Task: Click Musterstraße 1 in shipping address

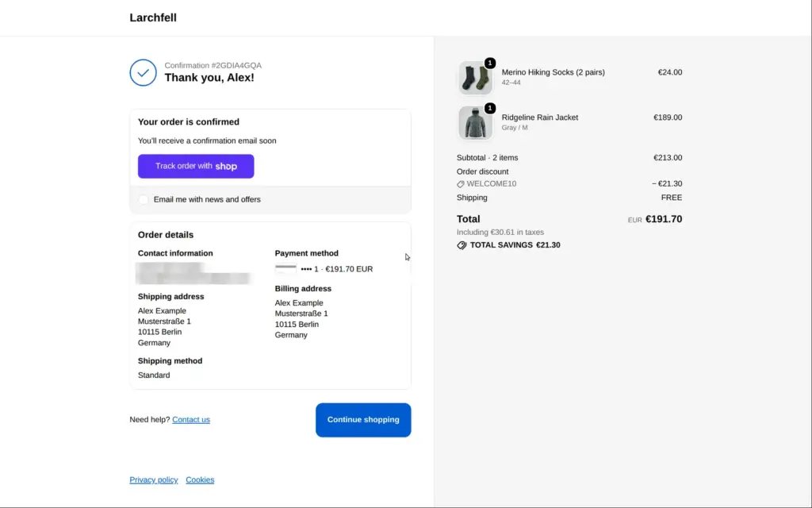Action: tap(164, 321)
